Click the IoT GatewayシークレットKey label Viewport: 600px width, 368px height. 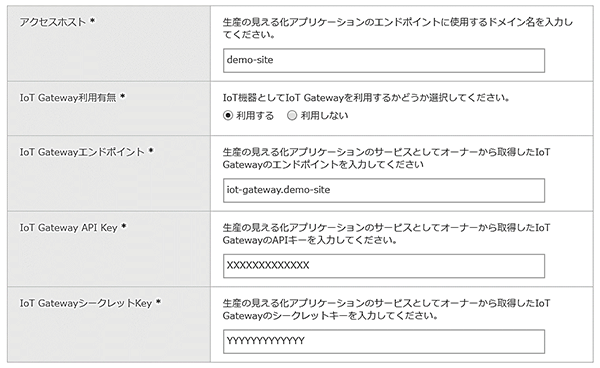click(x=86, y=304)
